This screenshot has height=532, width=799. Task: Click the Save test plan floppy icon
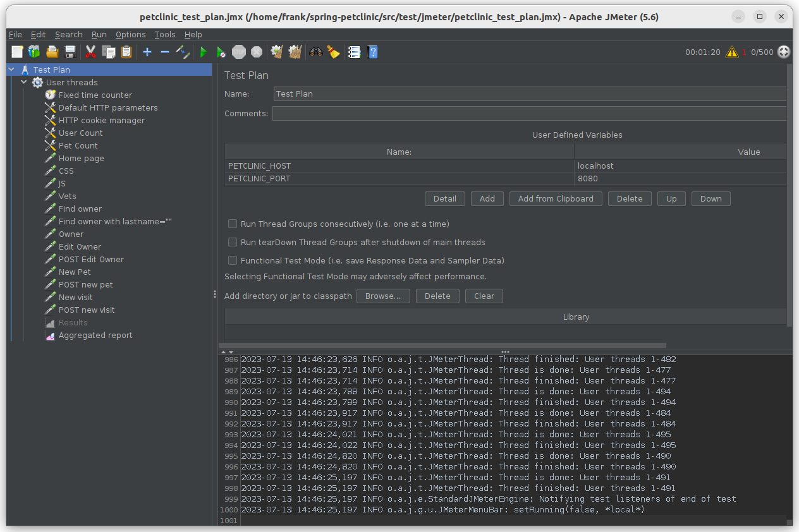click(70, 52)
